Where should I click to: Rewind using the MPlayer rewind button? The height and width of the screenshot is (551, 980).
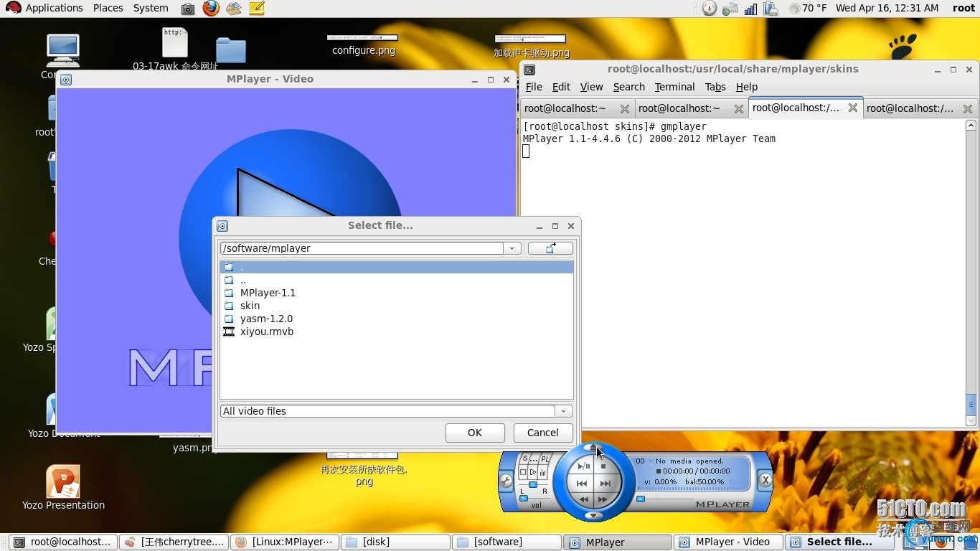[584, 499]
